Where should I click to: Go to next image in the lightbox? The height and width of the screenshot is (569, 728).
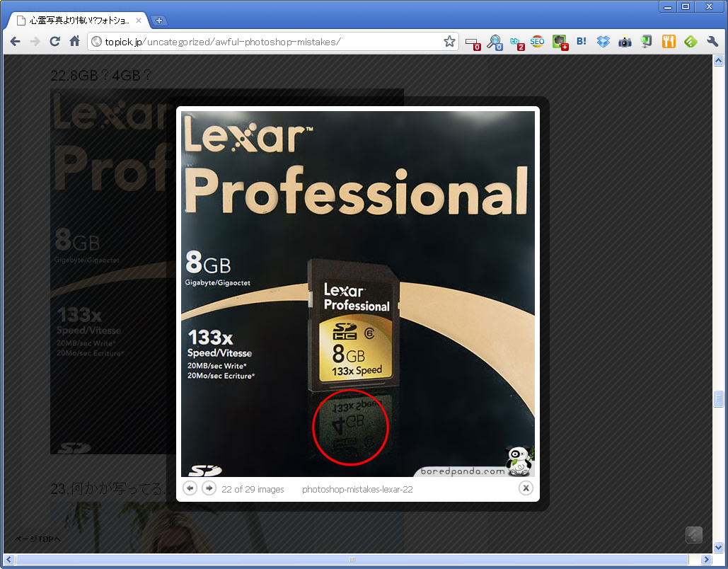209,488
